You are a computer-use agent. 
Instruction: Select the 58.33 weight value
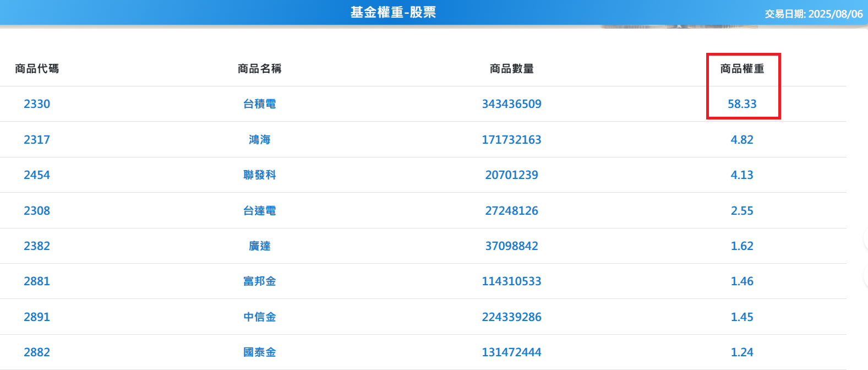point(742,104)
